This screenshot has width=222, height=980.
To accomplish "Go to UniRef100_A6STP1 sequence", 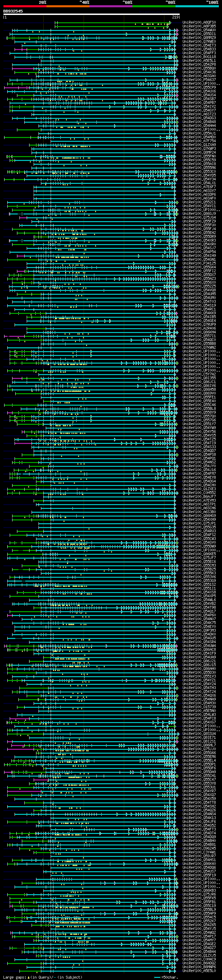I will tap(199, 504).
